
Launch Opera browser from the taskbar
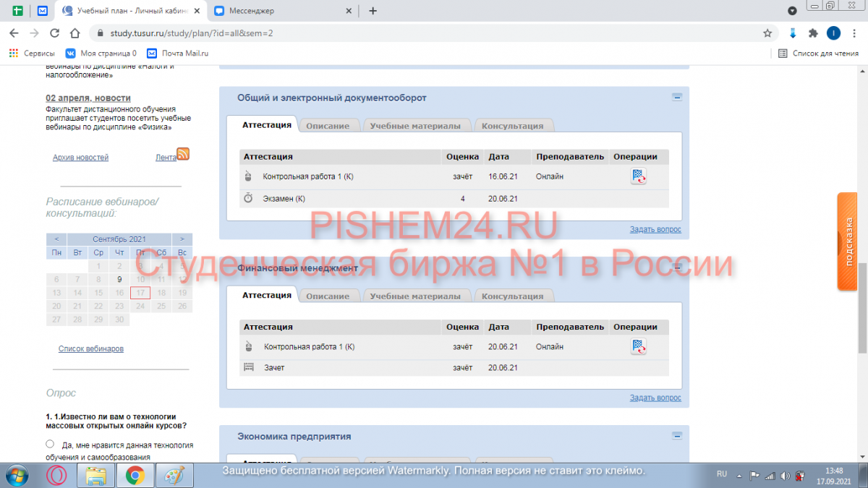click(x=56, y=475)
